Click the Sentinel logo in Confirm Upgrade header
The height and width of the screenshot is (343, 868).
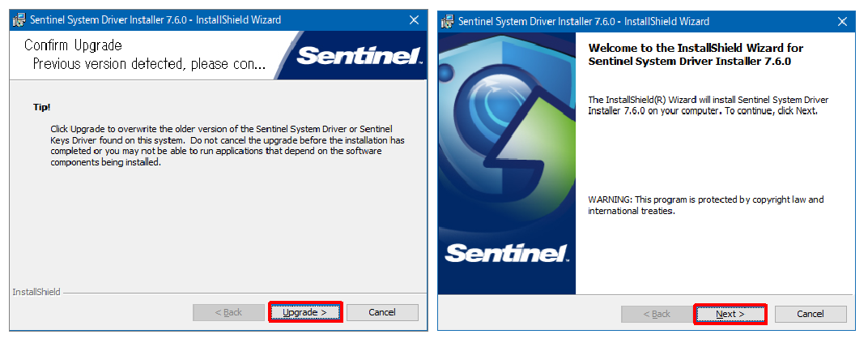360,57
